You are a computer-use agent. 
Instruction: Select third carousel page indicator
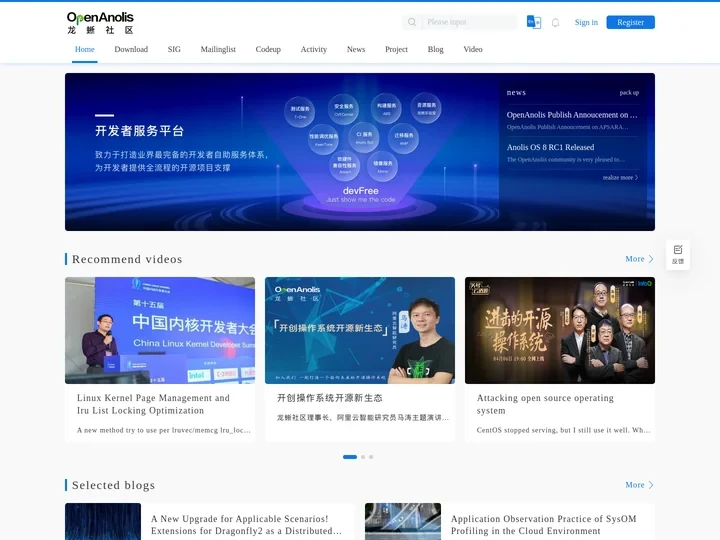(371, 457)
